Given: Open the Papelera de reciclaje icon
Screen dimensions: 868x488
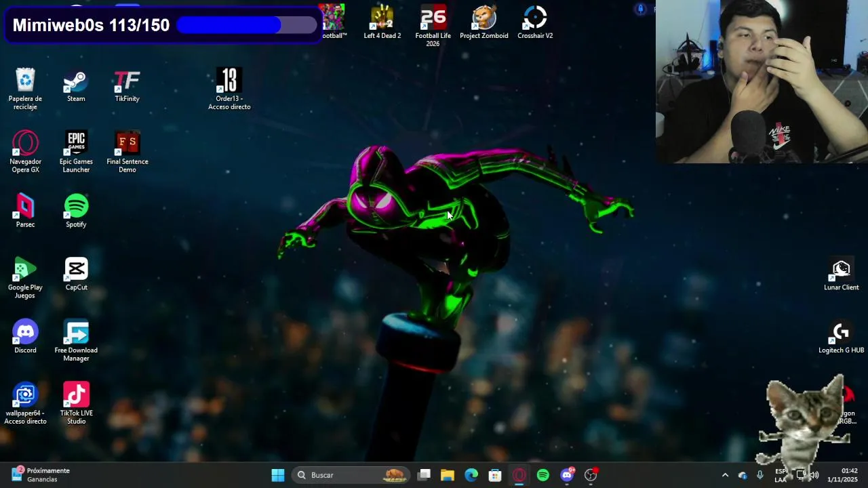Looking at the screenshot, I should (x=25, y=88).
